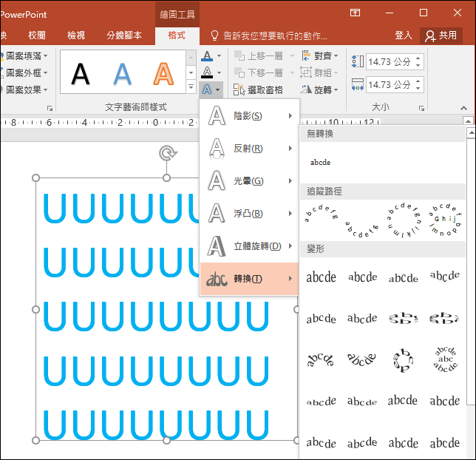Image resolution: width=476 pixels, height=460 pixels.
Task: Open 陰影(S) shadow submenu
Action: click(249, 116)
